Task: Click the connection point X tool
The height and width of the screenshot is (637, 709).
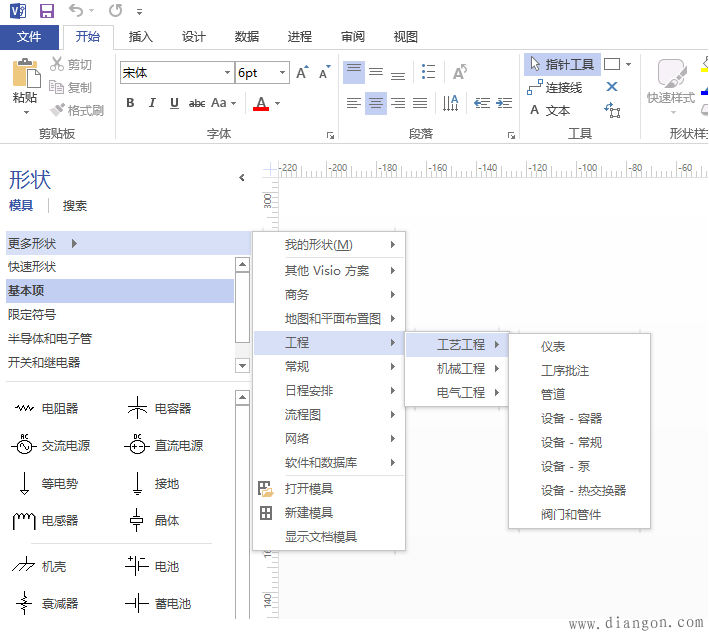Action: [612, 86]
